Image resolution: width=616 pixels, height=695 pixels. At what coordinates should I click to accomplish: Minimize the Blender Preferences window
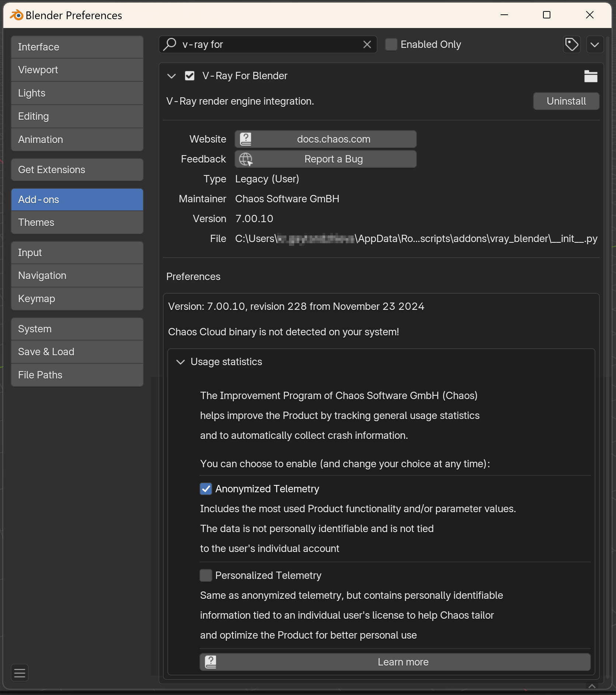[504, 15]
